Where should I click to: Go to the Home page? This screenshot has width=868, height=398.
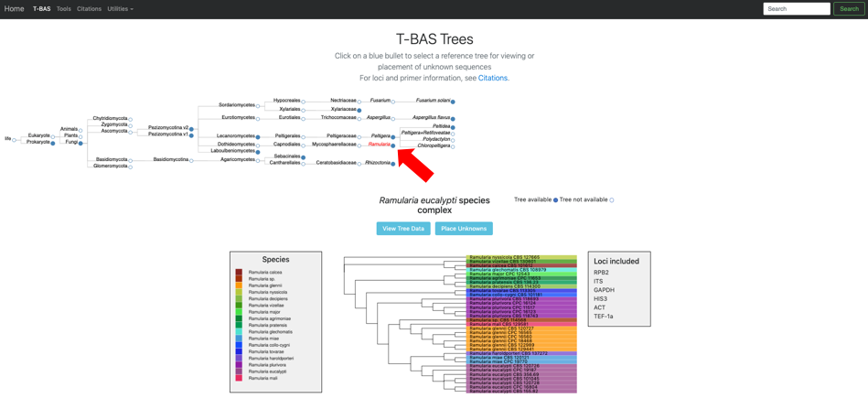pos(15,9)
